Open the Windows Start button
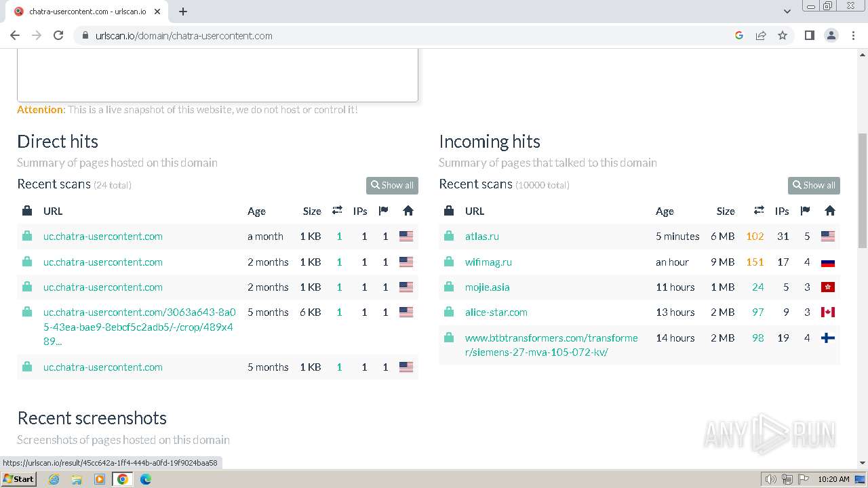 [x=18, y=479]
